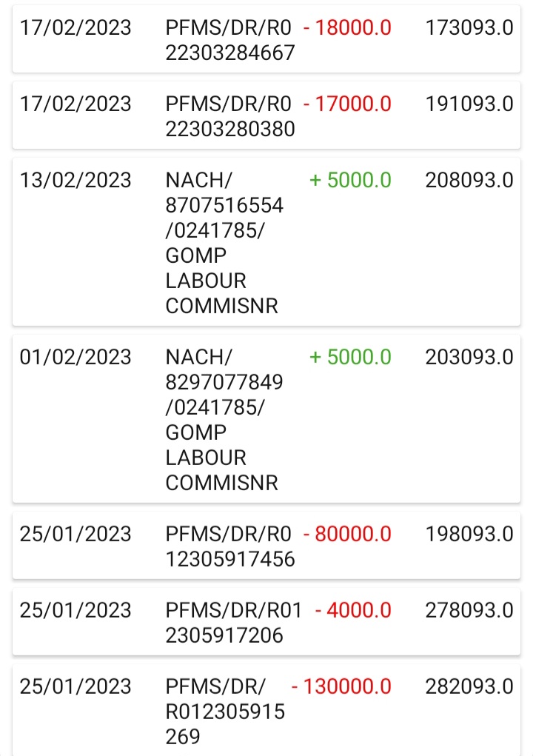Click the -80000.0 debit amount
Screen dimensions: 533x756
coord(347,535)
